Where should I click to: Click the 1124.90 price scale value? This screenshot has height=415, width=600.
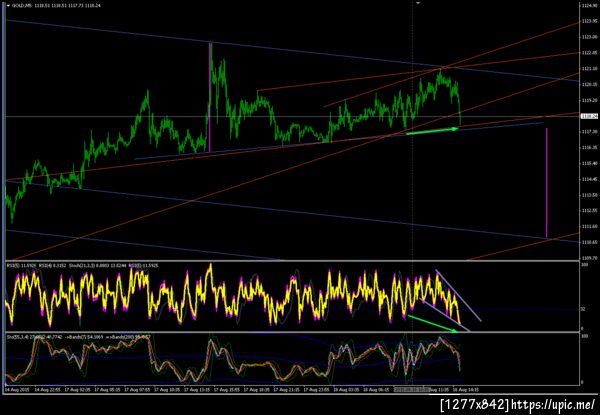591,5
